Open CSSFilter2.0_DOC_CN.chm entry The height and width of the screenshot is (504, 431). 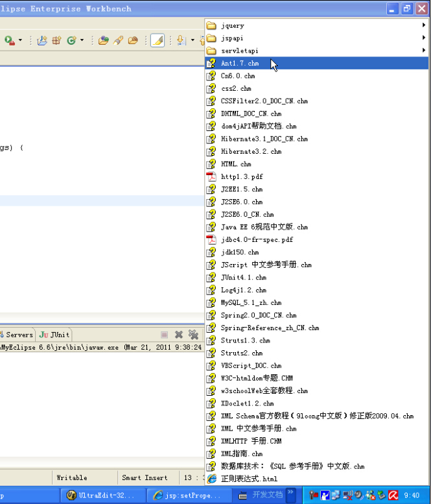pyautogui.click(x=317, y=101)
